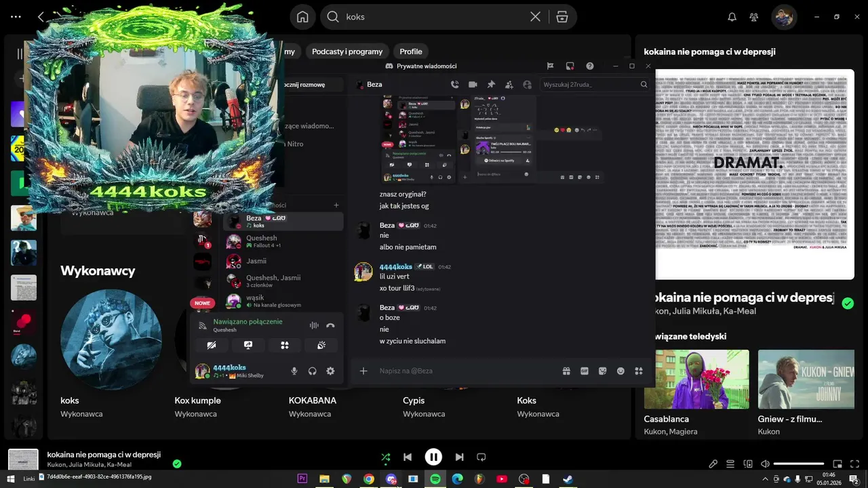
Task: Skip to previous track in Spotify
Action: [x=408, y=457]
